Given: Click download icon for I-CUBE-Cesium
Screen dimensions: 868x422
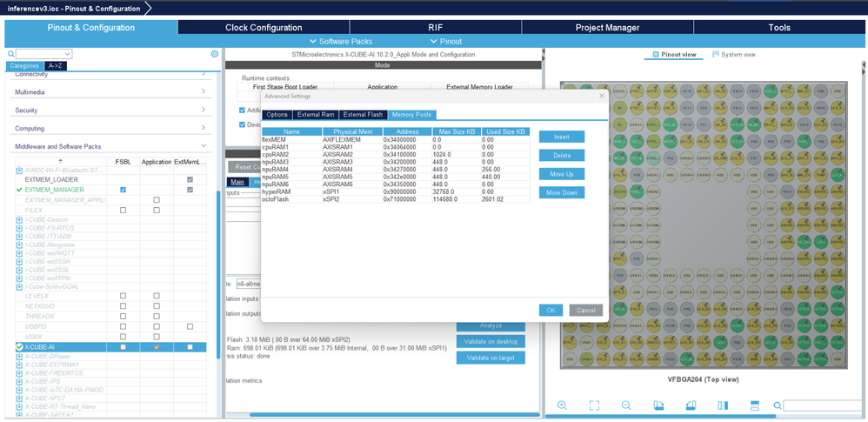Looking at the screenshot, I should tap(20, 220).
